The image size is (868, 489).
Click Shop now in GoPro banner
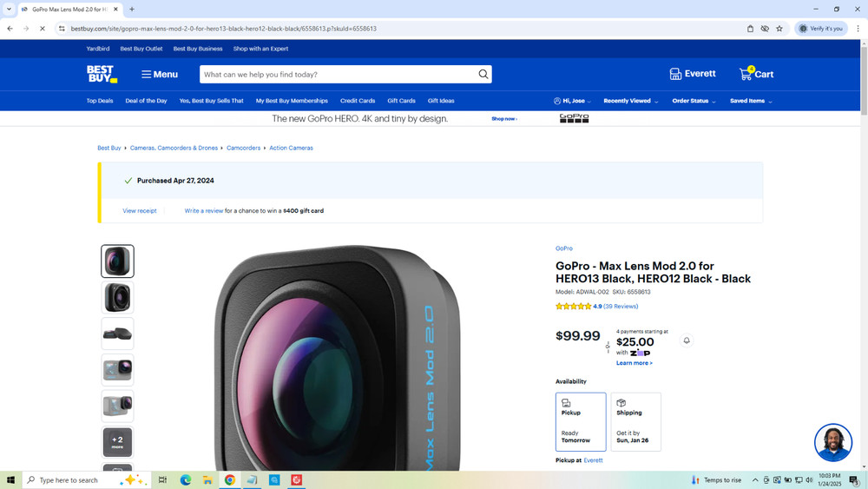coord(504,119)
